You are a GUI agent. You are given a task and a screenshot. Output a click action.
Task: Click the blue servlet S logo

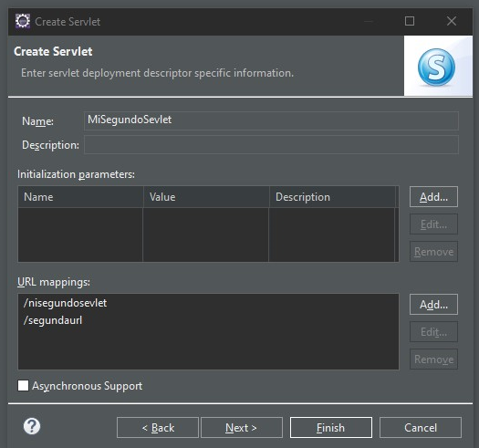(436, 67)
